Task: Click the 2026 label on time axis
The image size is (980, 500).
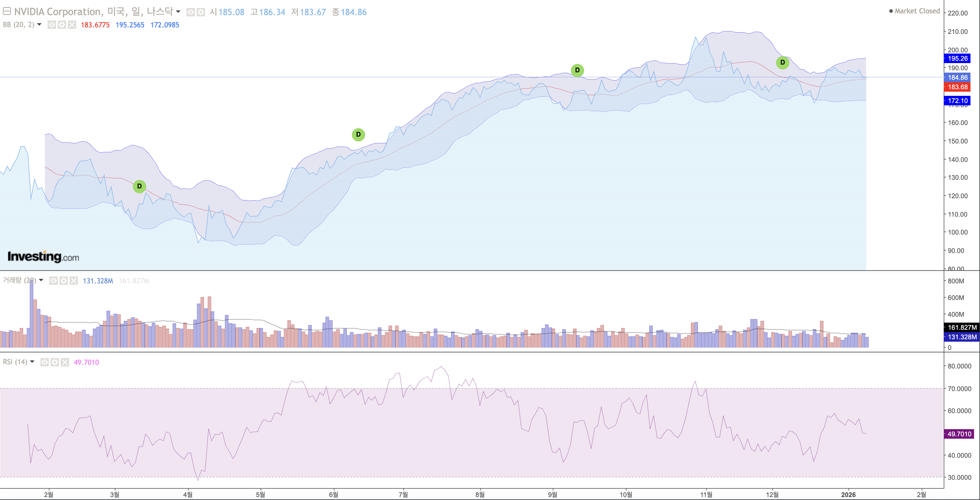Action: click(848, 494)
